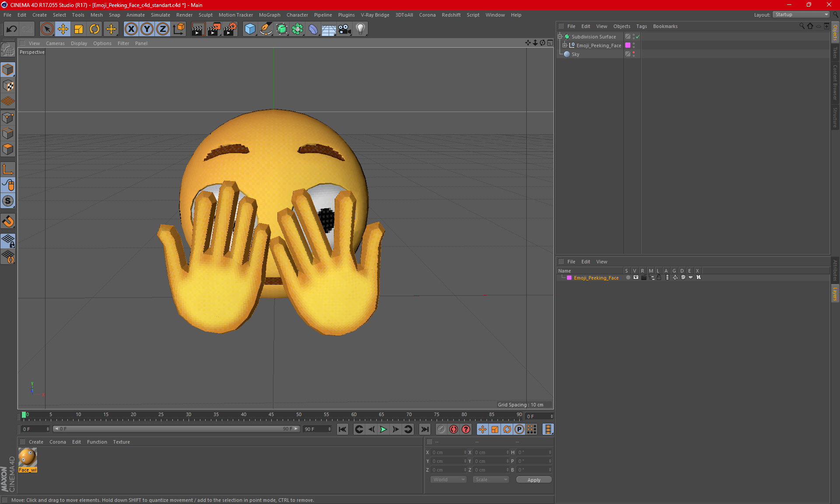Open viewport Display menu
Image resolution: width=840 pixels, height=504 pixels.
pyautogui.click(x=79, y=43)
